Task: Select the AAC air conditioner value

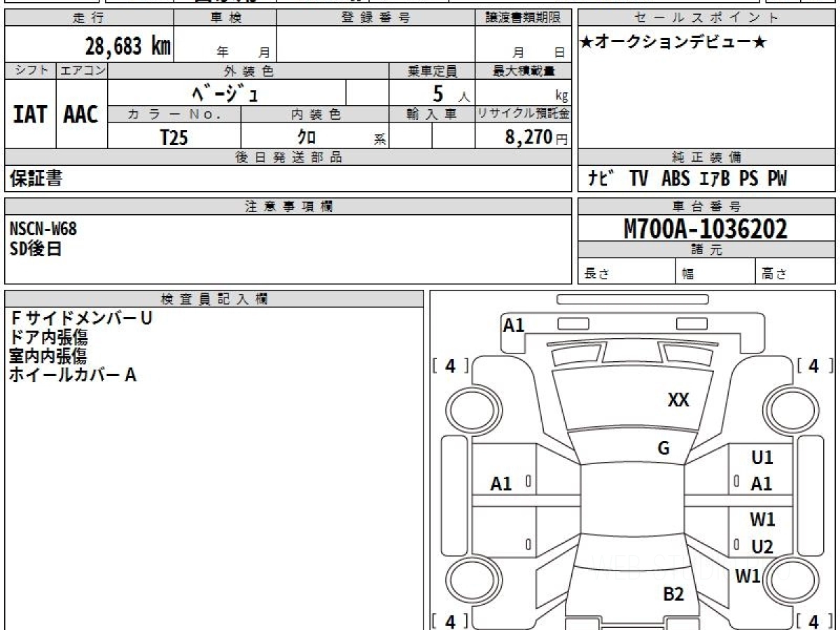Action: pos(81,114)
